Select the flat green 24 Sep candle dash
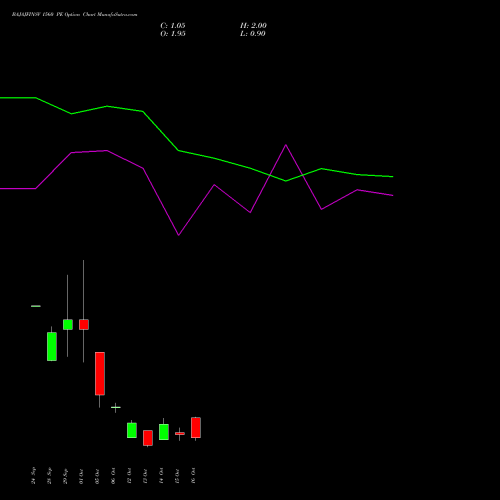The image size is (500, 500). coord(36,306)
